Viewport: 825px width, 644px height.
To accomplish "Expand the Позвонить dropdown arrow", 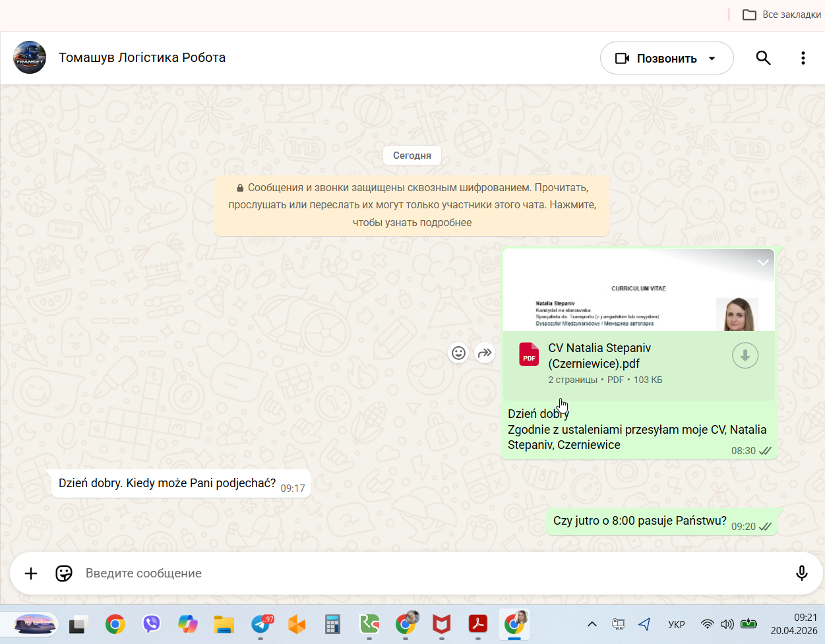I will 712,59.
